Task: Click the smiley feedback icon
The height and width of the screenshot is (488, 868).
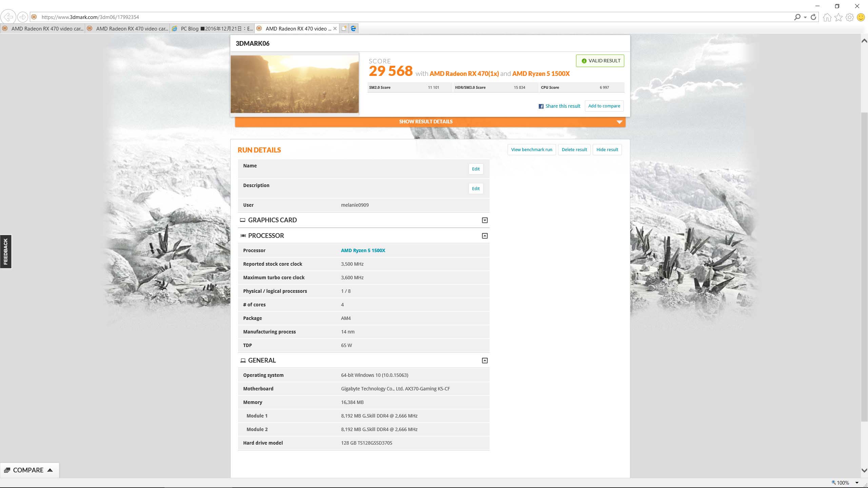Action: [x=861, y=17]
